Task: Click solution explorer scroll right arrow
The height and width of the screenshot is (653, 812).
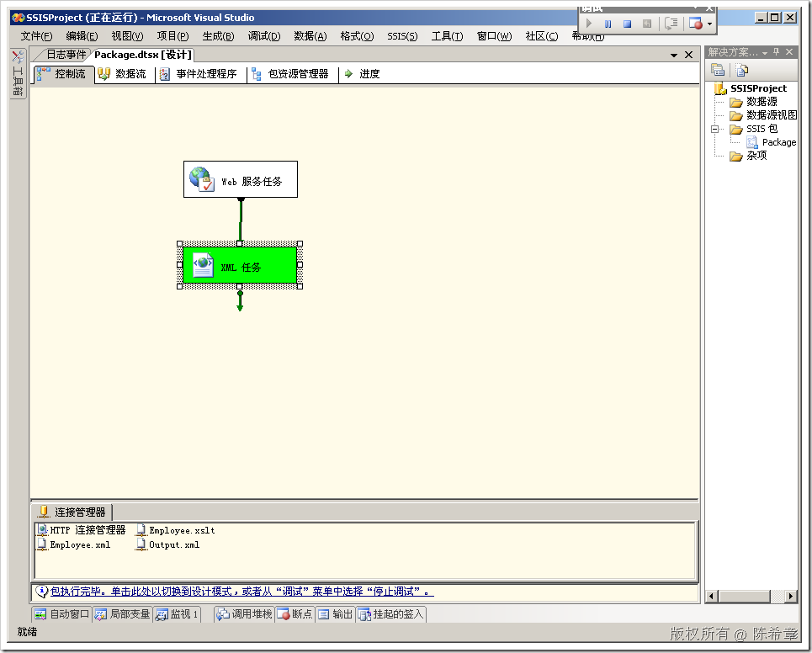Action: coord(790,596)
